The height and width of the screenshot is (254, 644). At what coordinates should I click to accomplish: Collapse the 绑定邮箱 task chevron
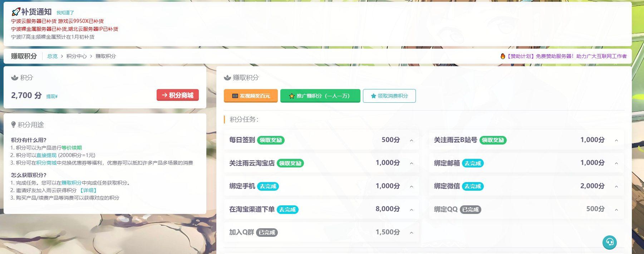pyautogui.click(x=616, y=163)
